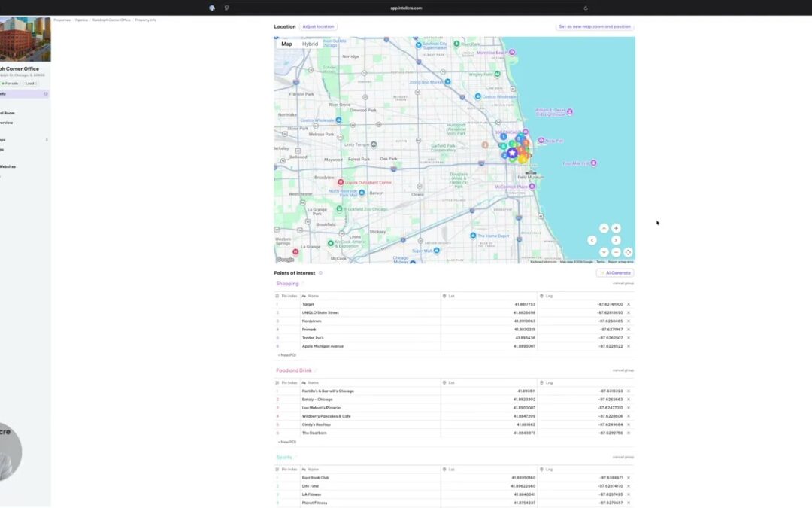Select the LA Fitness name cell
The height and width of the screenshot is (508, 812).
click(x=370, y=494)
